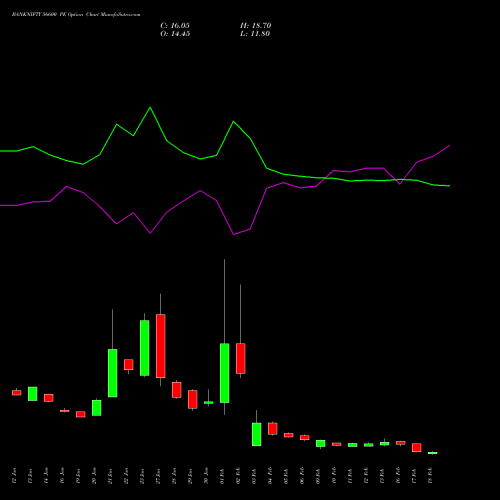The image size is (500, 500).
Task: Click the 29 Jan date label
Action: click(x=190, y=476)
